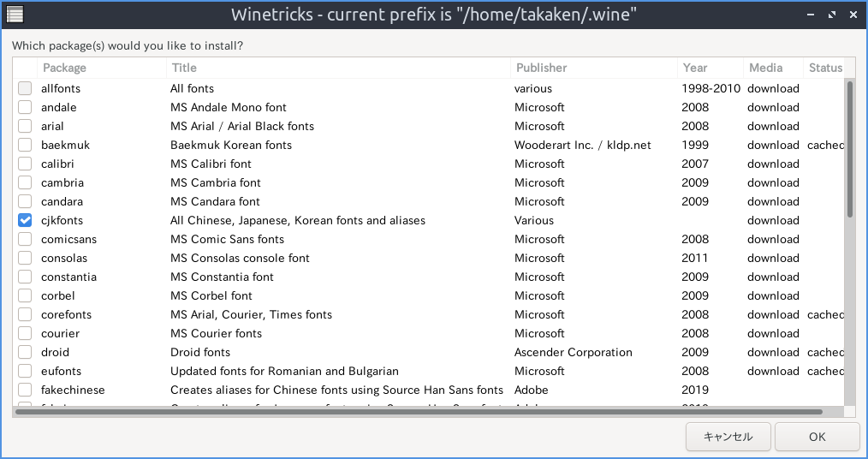Check the eufonts package checkbox

pos(25,371)
